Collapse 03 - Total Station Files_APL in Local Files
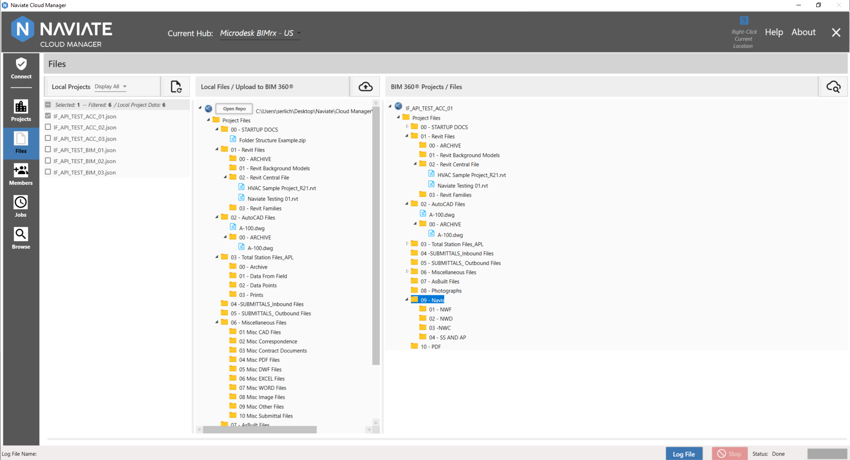Image resolution: width=850 pixels, height=460 pixels. click(217, 257)
